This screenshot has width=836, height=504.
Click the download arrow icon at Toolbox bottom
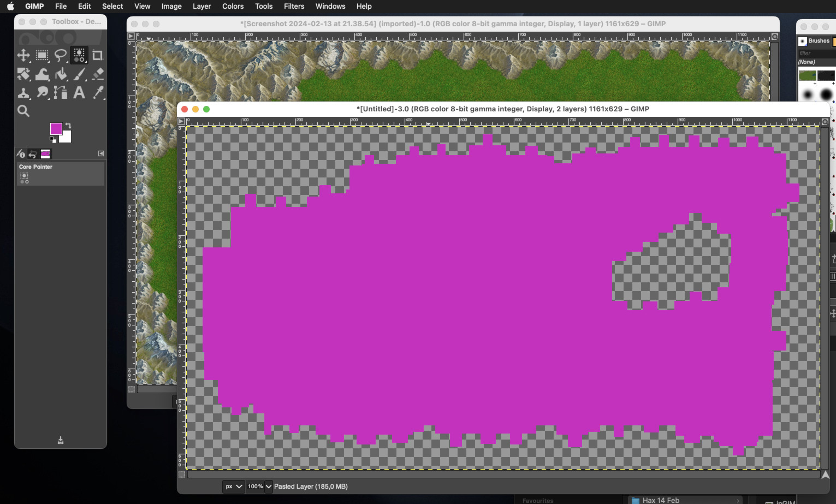[61, 440]
